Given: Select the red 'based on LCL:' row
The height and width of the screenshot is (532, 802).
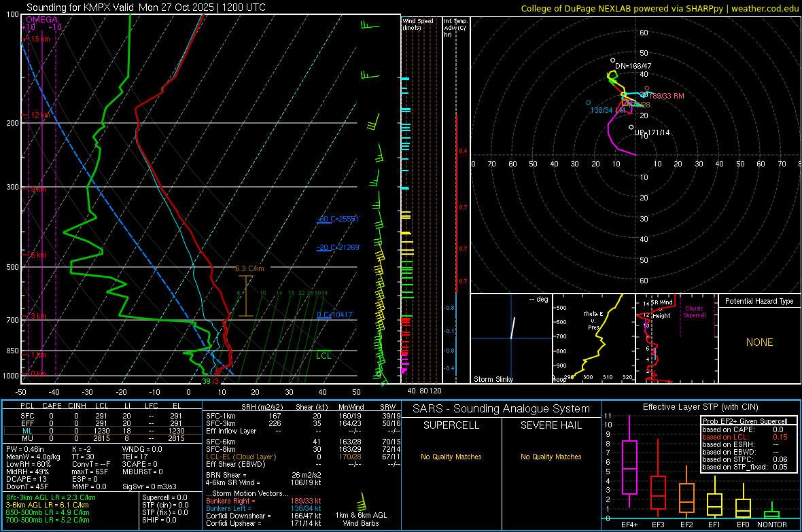Looking at the screenshot, I should [x=744, y=437].
